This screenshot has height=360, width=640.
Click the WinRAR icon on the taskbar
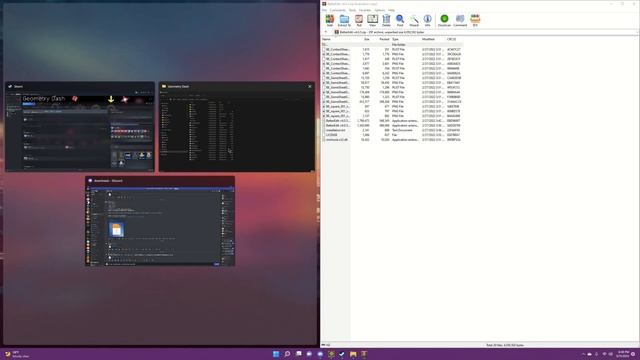tap(364, 354)
